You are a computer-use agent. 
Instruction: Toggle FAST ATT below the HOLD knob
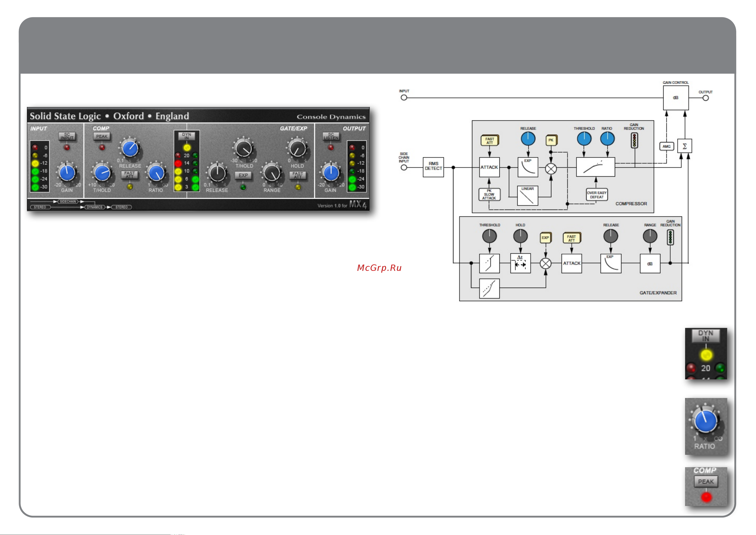coord(298,175)
